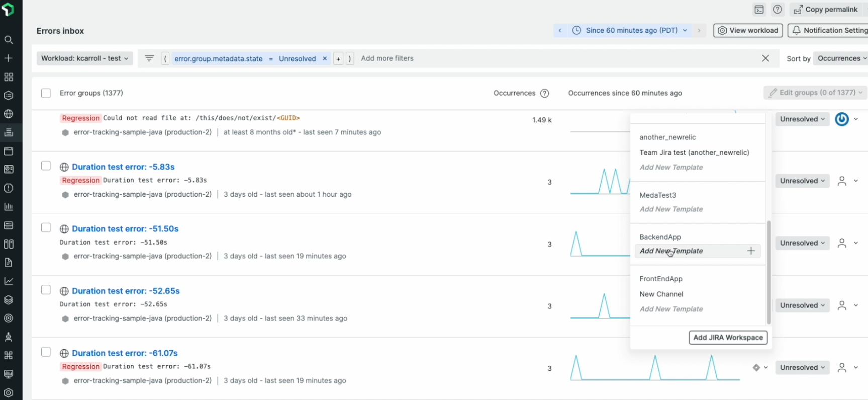Click the Occurrences info question icon
868x400 pixels.
[x=544, y=93]
